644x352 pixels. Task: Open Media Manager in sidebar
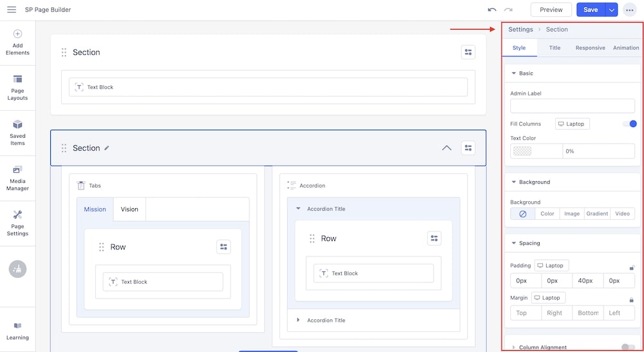point(17,177)
